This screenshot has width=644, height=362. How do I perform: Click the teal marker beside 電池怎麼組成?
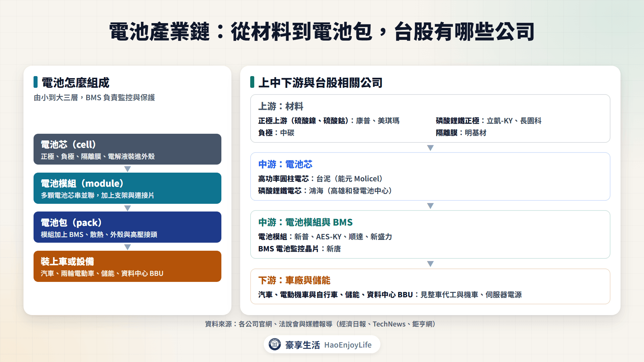tap(36, 82)
